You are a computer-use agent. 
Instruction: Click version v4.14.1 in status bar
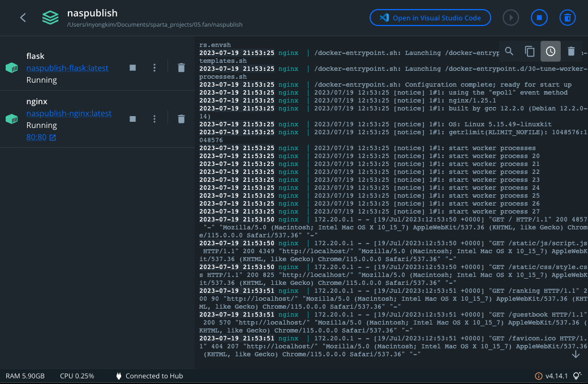(556, 376)
